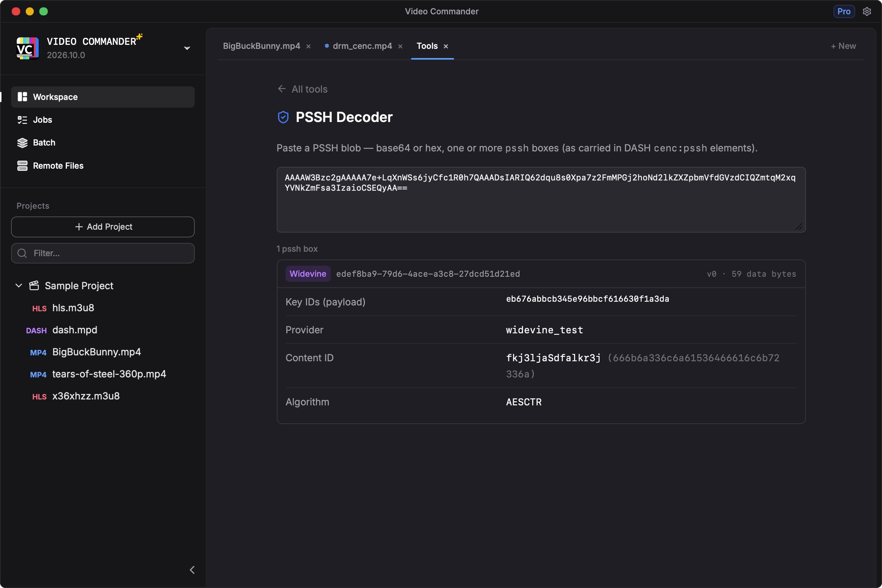Click the Video Commander VC logo

(27, 48)
